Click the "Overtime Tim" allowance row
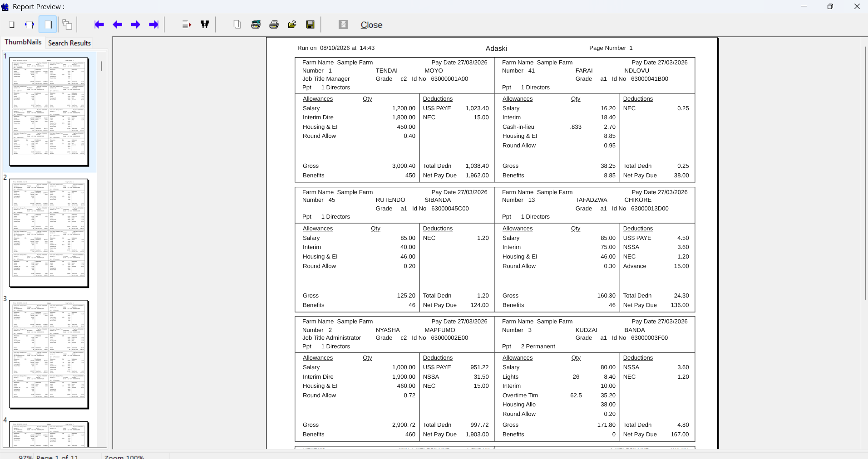Viewport: 868px width, 459px height. (x=559, y=396)
